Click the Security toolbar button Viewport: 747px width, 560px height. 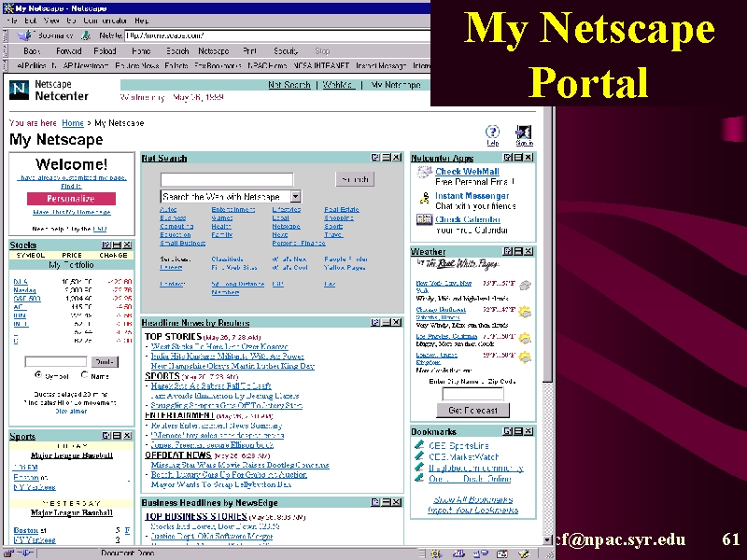click(x=286, y=51)
